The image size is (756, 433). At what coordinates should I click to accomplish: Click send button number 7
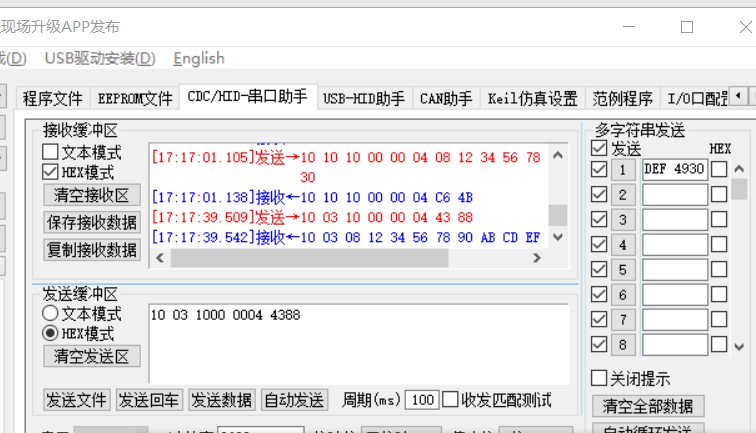click(x=623, y=320)
